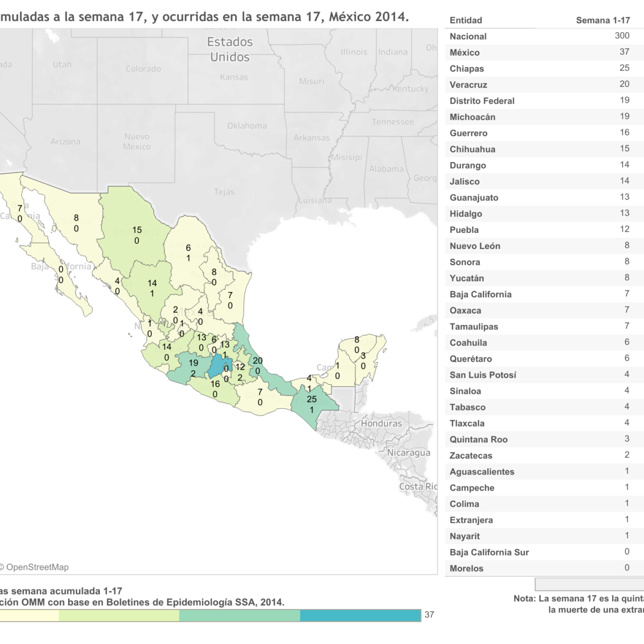The width and height of the screenshot is (644, 644).
Task: Click the Entidad column header
Action: tap(466, 20)
